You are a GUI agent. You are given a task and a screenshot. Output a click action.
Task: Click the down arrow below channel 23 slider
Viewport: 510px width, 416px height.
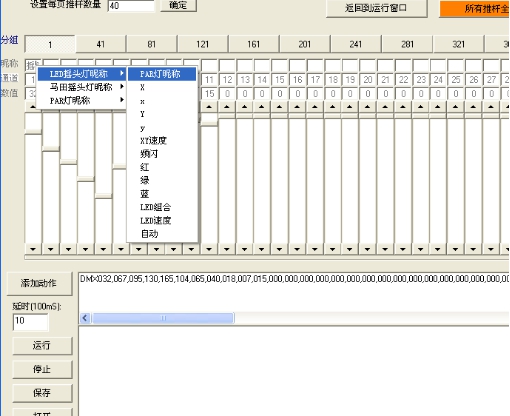point(421,249)
